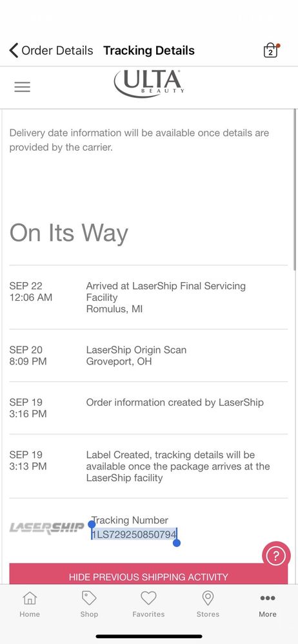Open the More options tab
The height and width of the screenshot is (644, 298).
[x=268, y=604]
